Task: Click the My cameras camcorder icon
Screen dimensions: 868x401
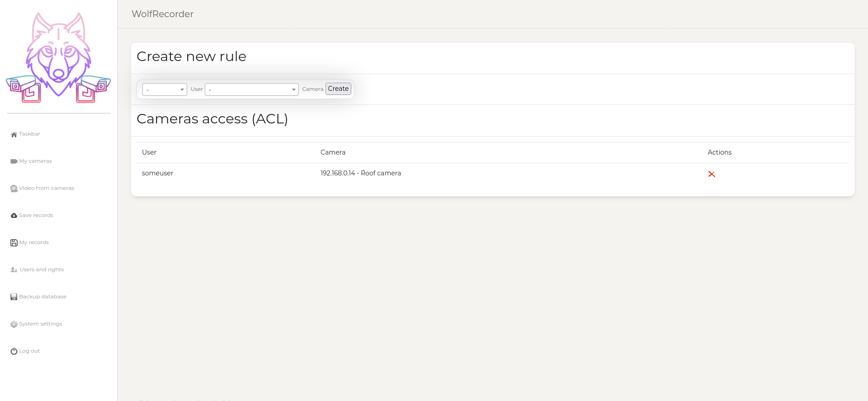Action: (14, 161)
